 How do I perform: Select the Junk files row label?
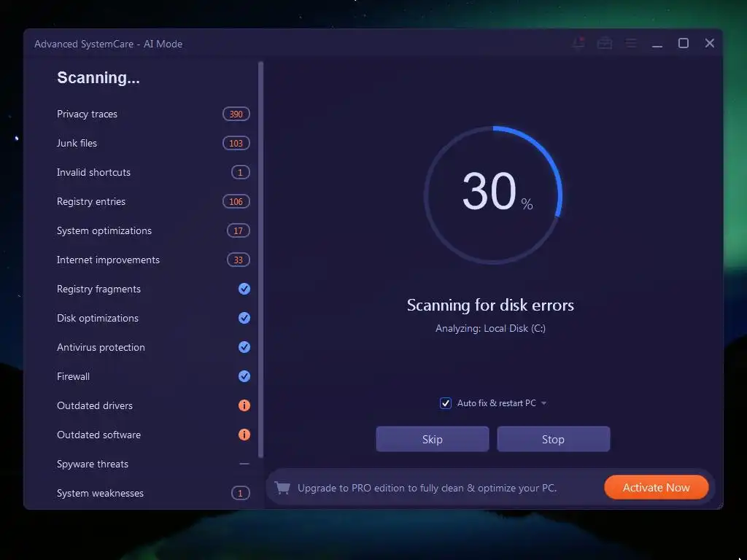(x=77, y=143)
